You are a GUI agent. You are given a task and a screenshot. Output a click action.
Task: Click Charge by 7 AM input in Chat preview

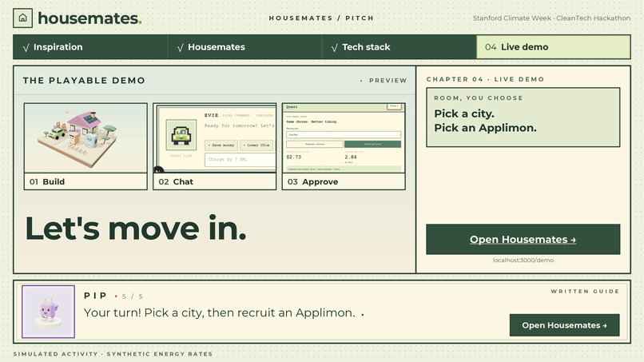(241, 160)
